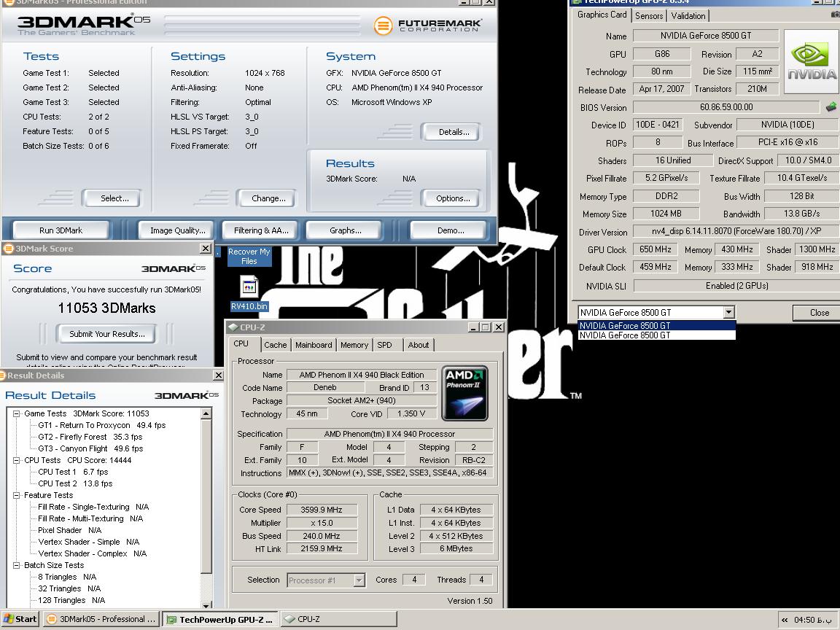The width and height of the screenshot is (840, 630).
Task: Open the Recover My Files desktop shortcut
Action: coord(249,256)
